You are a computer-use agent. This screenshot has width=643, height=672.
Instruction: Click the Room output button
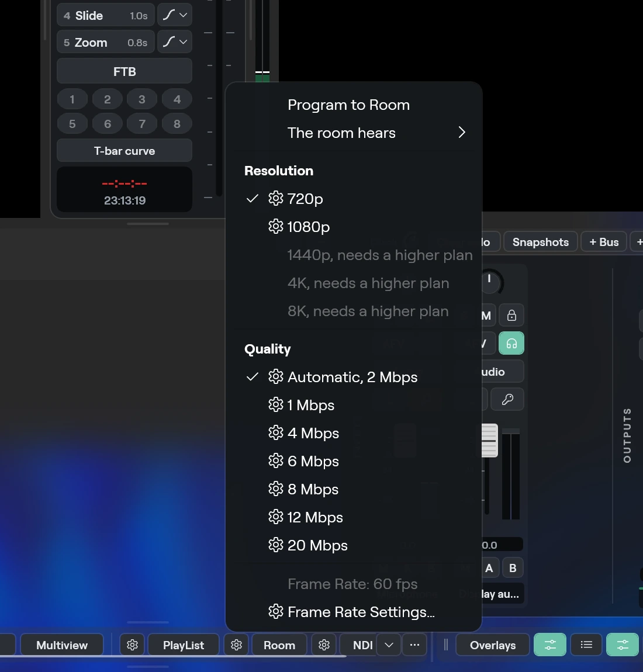click(279, 645)
